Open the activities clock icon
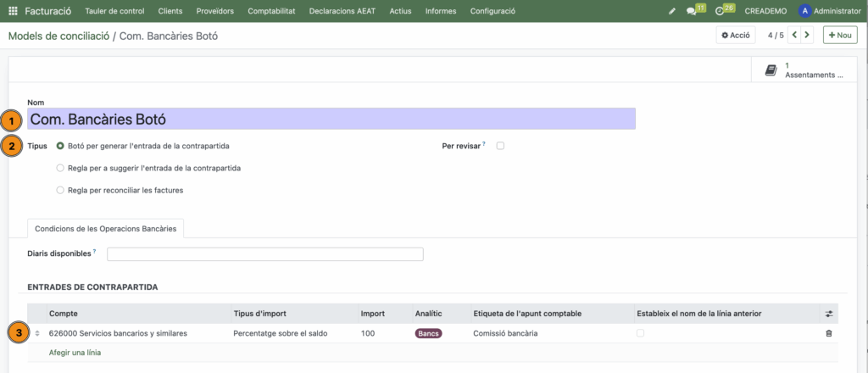The height and width of the screenshot is (373, 868). point(720,11)
